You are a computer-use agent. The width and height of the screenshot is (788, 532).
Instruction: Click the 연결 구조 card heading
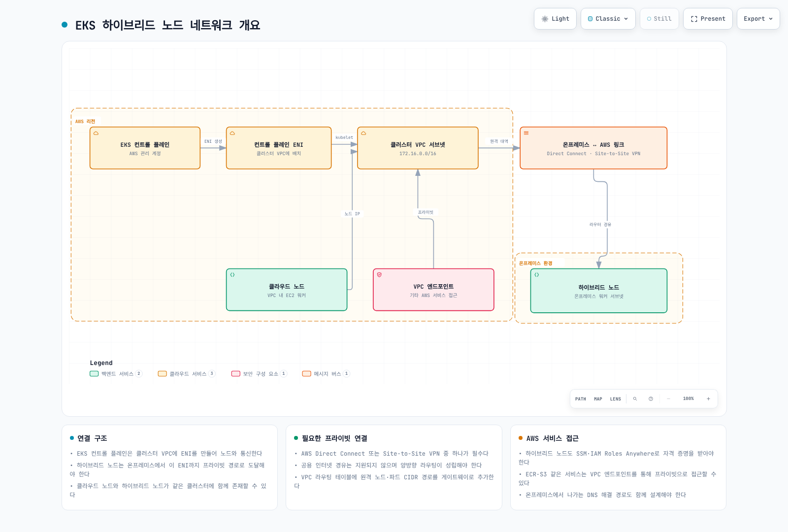tap(92, 438)
